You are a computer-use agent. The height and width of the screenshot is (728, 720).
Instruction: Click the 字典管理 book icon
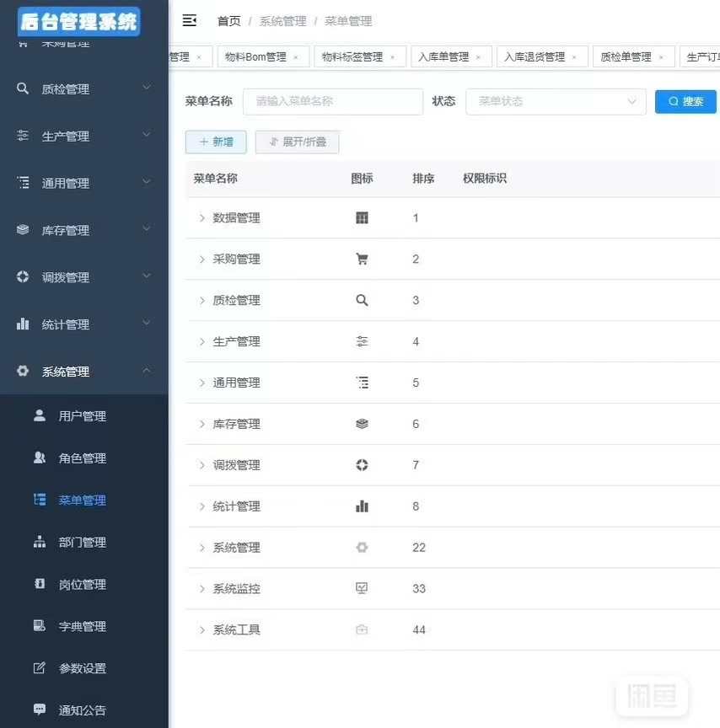tap(40, 625)
